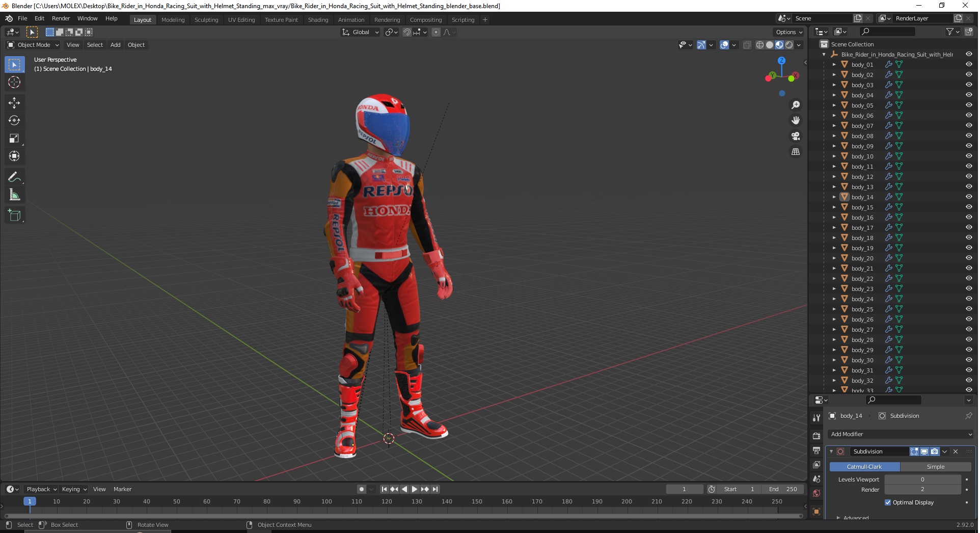The height and width of the screenshot is (533, 980).
Task: Activate the Transform tool
Action: (14, 156)
